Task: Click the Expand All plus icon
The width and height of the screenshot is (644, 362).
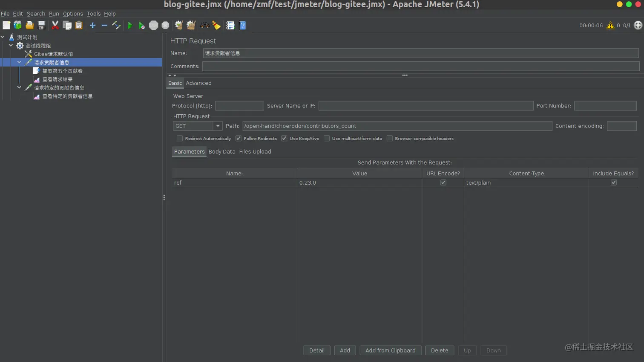Action: (x=92, y=26)
